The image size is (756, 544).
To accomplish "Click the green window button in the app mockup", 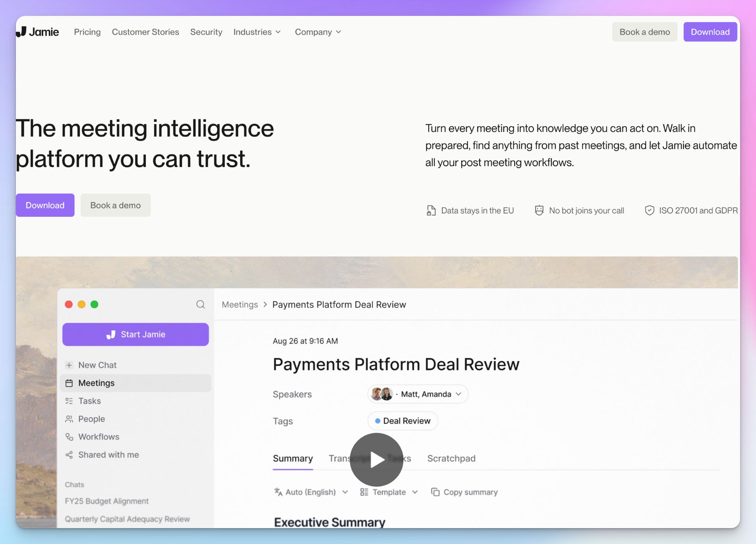I will pos(94,304).
